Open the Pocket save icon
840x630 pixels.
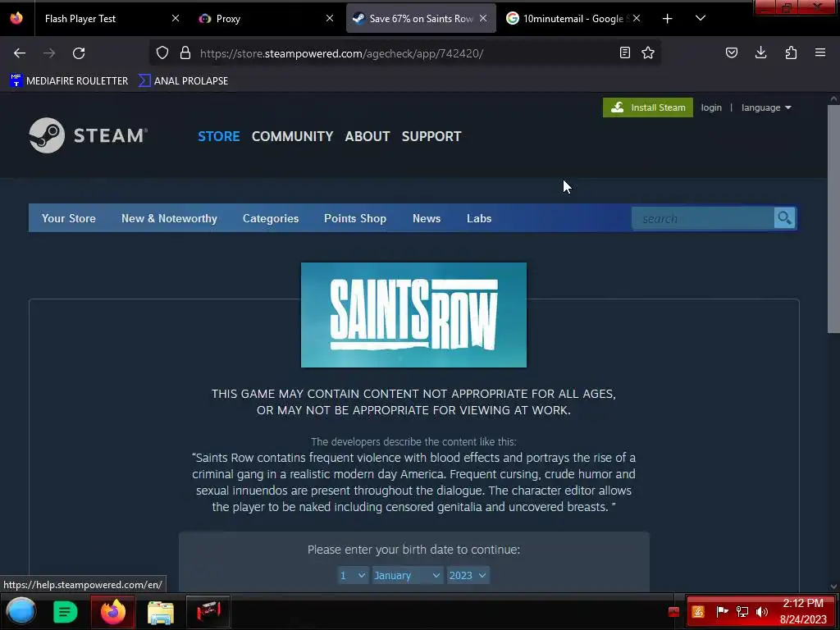click(x=731, y=52)
